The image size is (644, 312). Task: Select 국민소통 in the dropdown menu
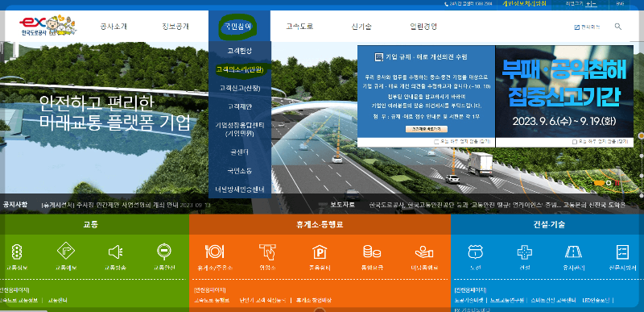pyautogui.click(x=239, y=170)
